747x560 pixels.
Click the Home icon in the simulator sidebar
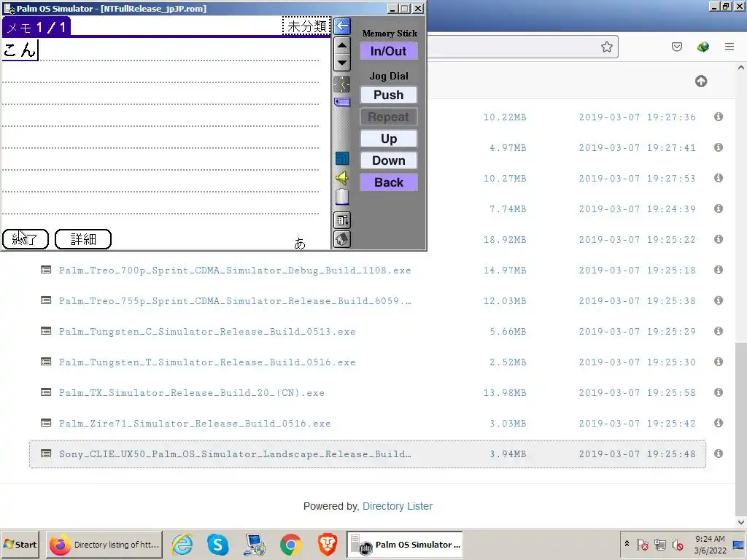tap(342, 239)
